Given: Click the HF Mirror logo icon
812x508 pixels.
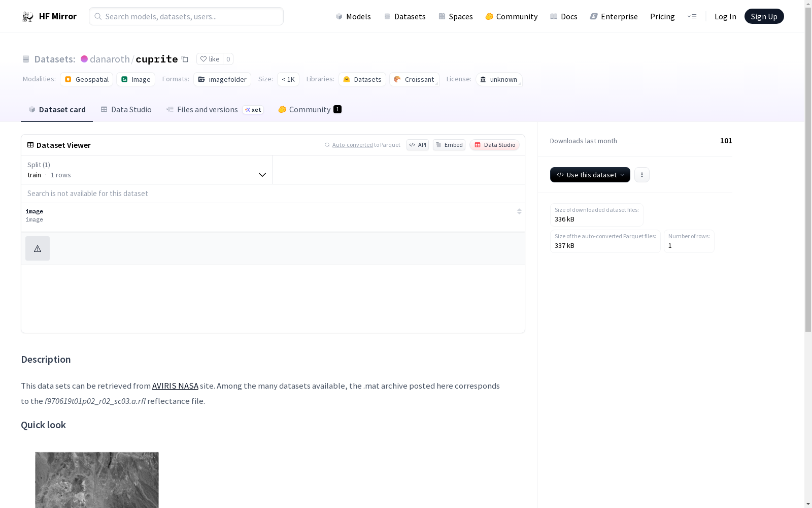Looking at the screenshot, I should point(28,17).
